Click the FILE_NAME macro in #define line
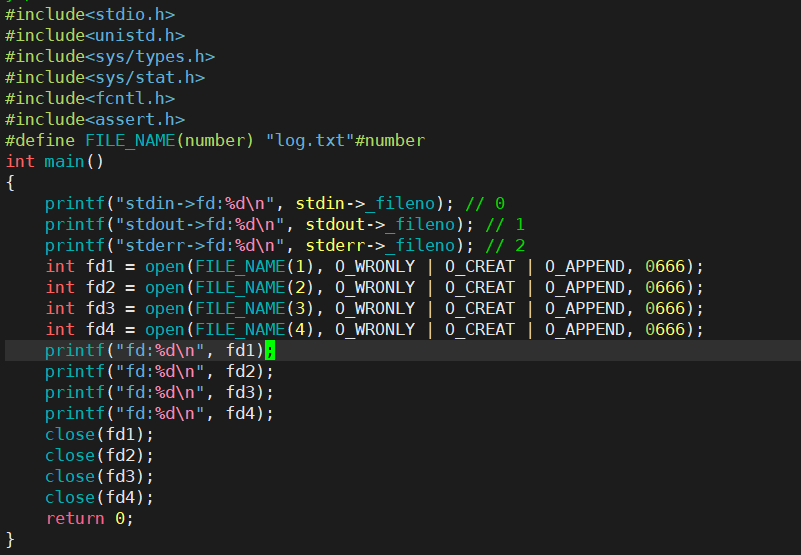The height and width of the screenshot is (555, 801). point(130,141)
